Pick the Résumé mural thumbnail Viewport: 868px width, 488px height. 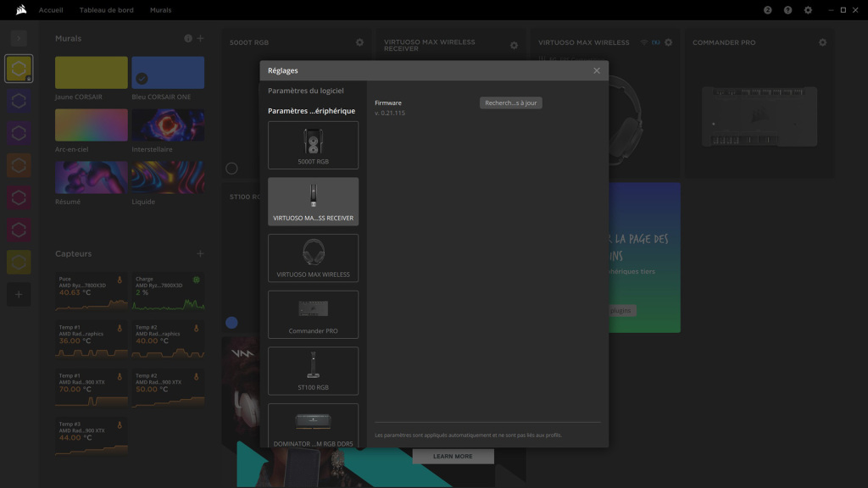coord(92,178)
